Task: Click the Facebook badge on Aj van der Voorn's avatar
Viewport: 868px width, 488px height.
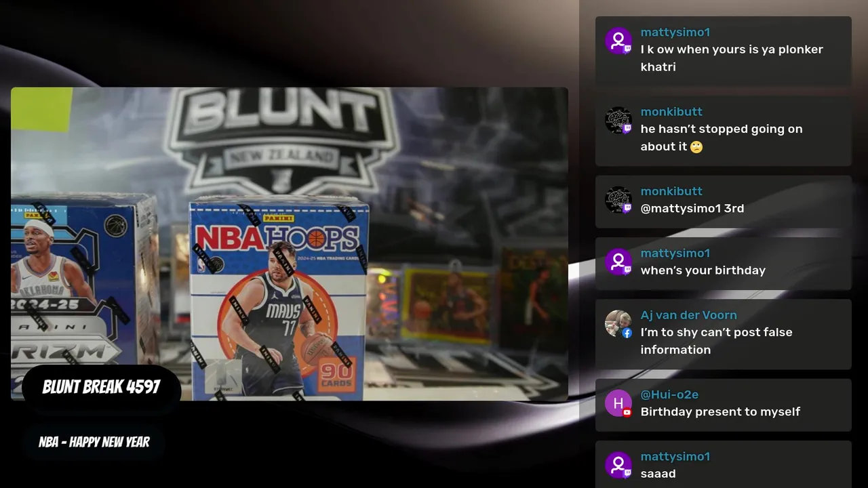Action: pyautogui.click(x=627, y=333)
